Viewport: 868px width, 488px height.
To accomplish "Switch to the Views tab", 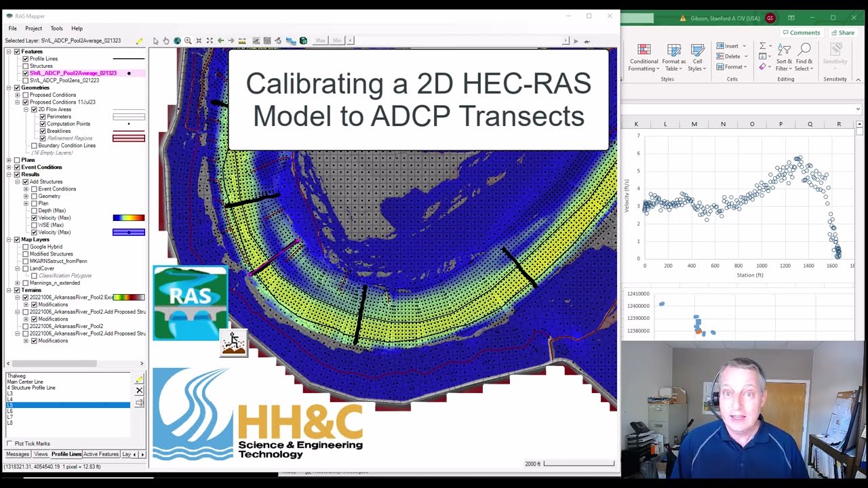I will [x=41, y=454].
